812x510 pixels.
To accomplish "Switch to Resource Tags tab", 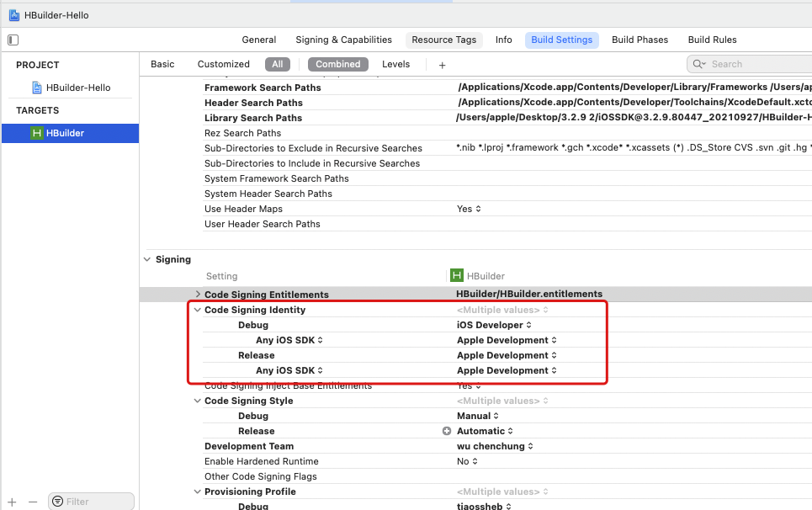I will click(x=443, y=40).
